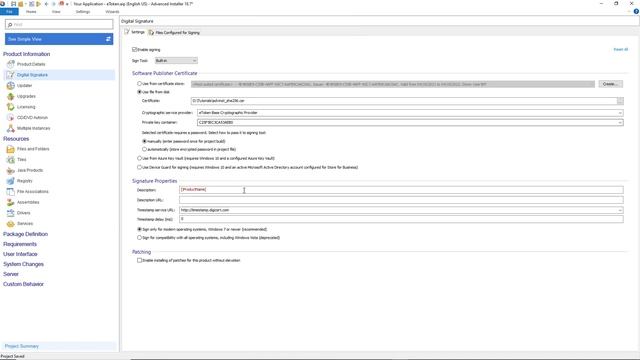Image resolution: width=640 pixels, height=360 pixels.
Task: Open the Services page
Action: (25, 223)
